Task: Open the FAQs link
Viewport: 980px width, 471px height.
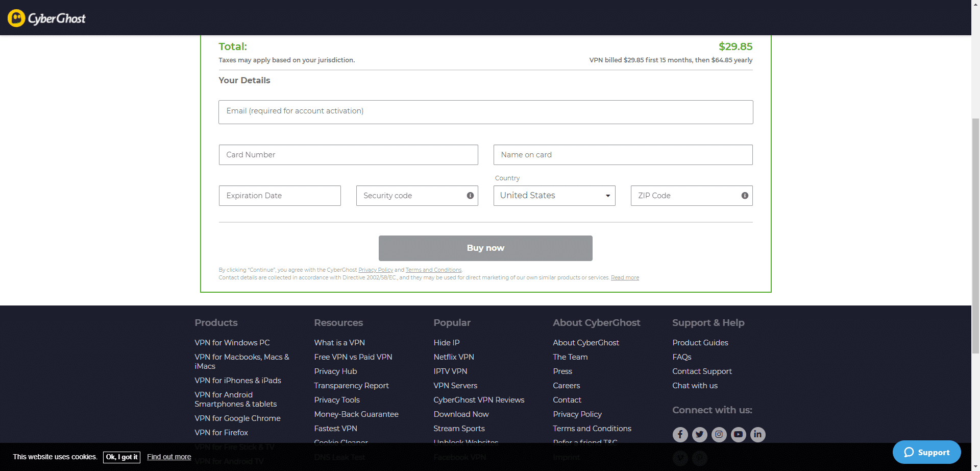Action: 682,357
